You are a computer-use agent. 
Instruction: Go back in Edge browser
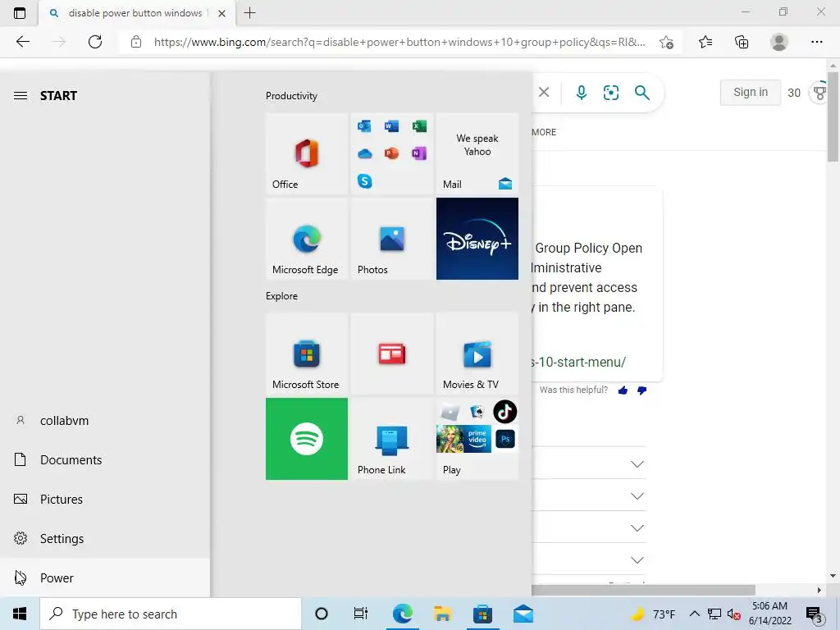click(x=23, y=42)
